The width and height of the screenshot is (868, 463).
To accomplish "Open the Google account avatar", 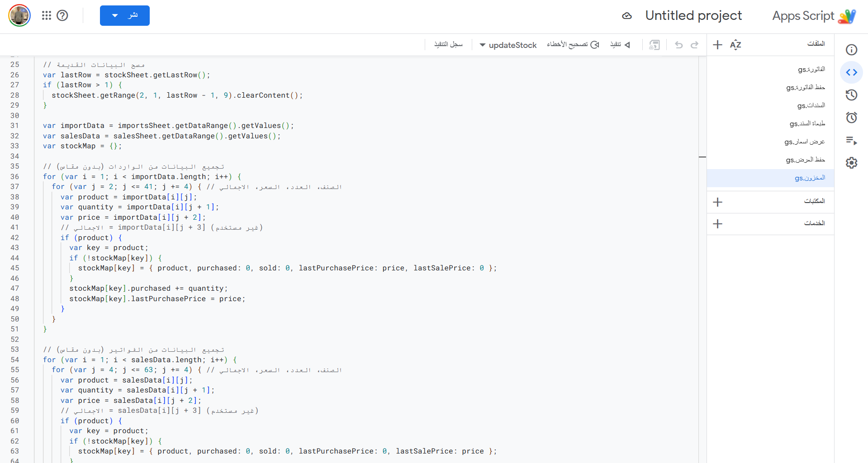I will tap(19, 16).
